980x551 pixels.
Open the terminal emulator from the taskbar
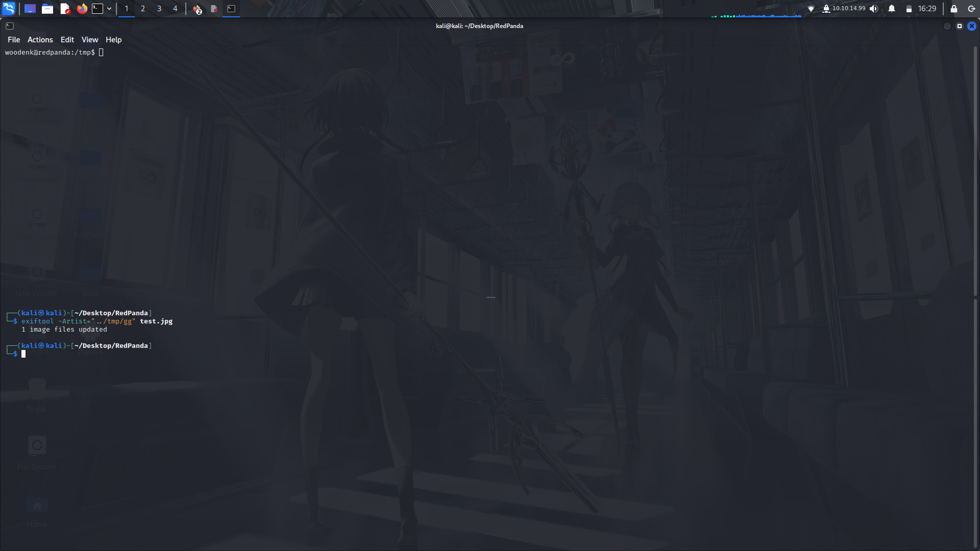click(97, 9)
